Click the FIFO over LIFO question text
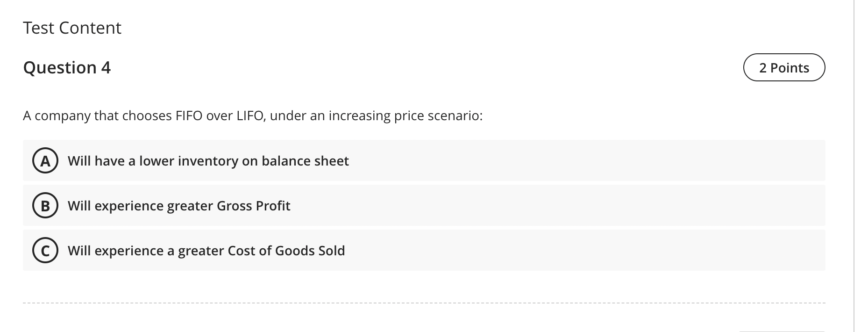This screenshot has width=868, height=332. point(253,115)
